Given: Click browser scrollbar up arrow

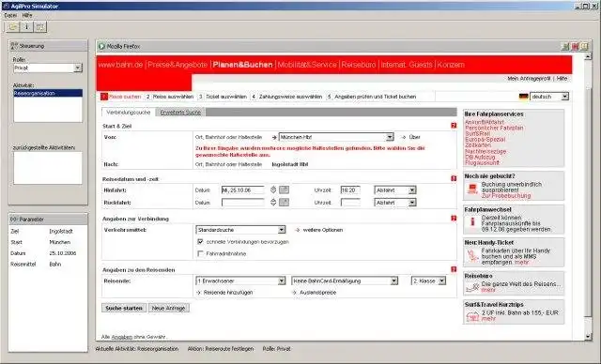Looking at the screenshot, I should [x=589, y=56].
